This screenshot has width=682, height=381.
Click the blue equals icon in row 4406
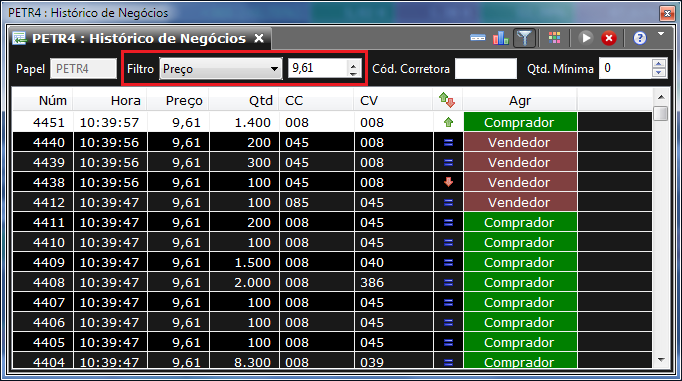448,323
